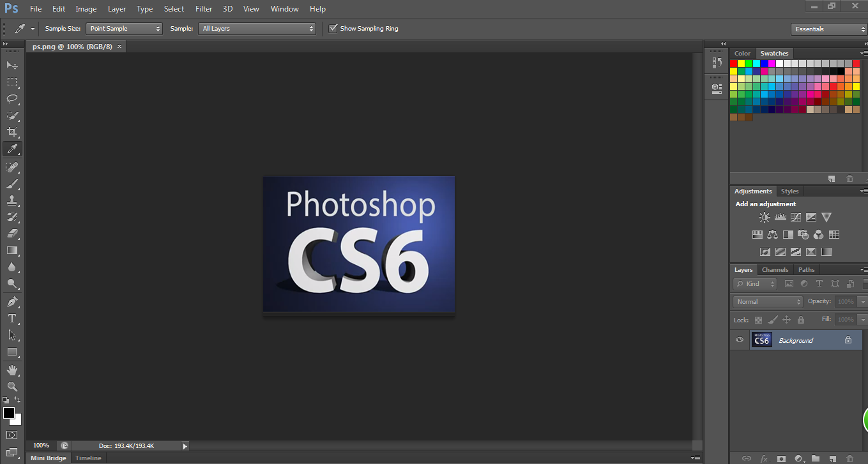Click the Background layer thumbnail
Viewport: 868px width, 464px height.
761,340
